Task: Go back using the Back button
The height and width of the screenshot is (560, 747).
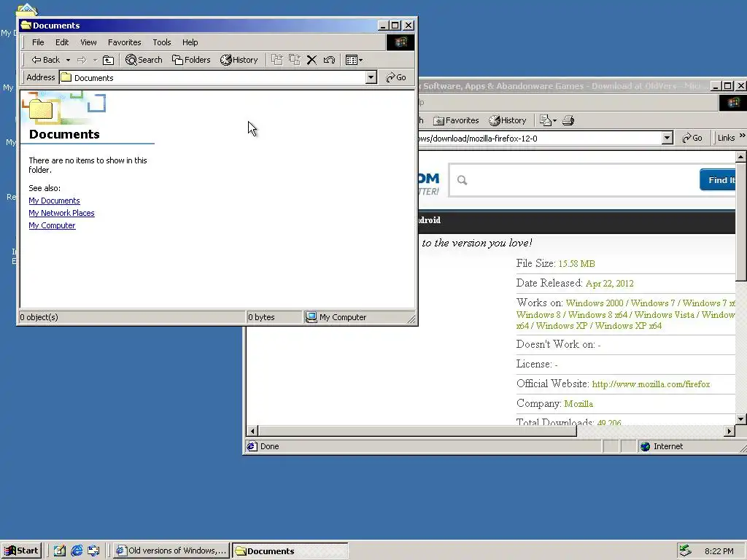Action: (x=45, y=60)
